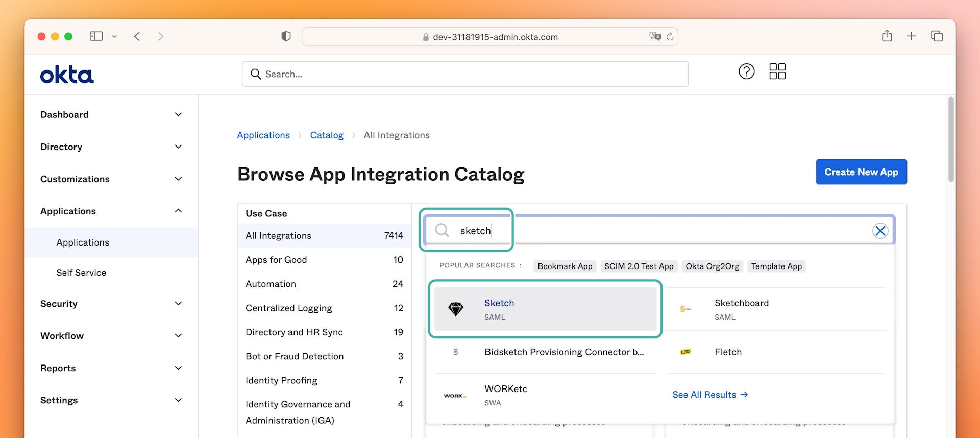This screenshot has width=980, height=438.
Task: Go forward with Safari forward arrow
Action: (161, 36)
